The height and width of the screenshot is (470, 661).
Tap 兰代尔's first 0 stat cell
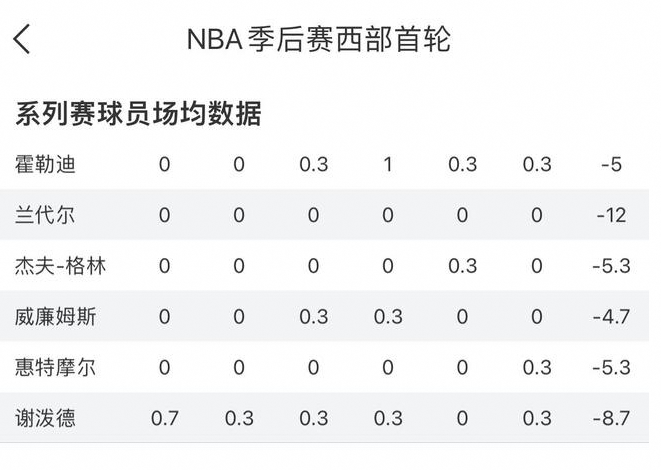pyautogui.click(x=164, y=215)
